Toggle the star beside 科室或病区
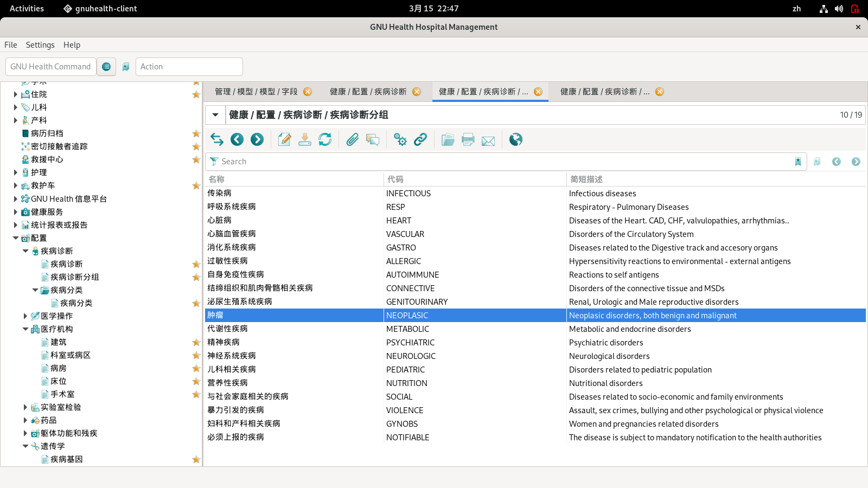This screenshot has height=488, width=868. click(196, 355)
